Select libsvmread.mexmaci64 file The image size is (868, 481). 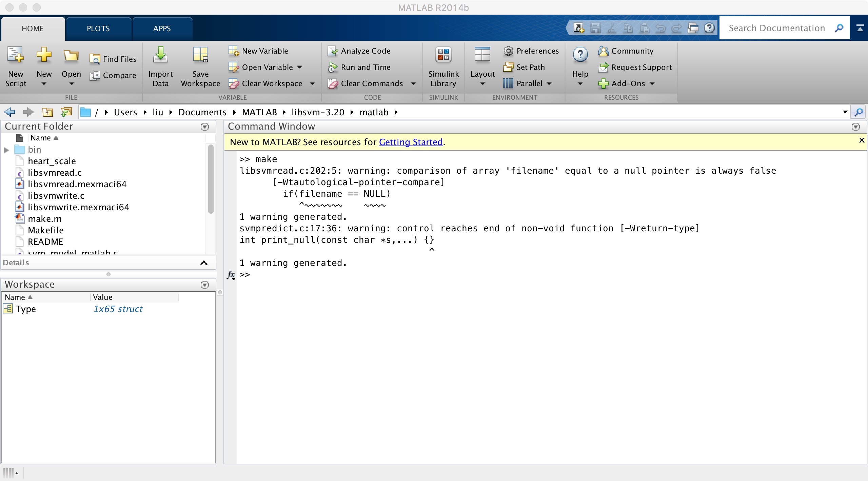coord(77,184)
